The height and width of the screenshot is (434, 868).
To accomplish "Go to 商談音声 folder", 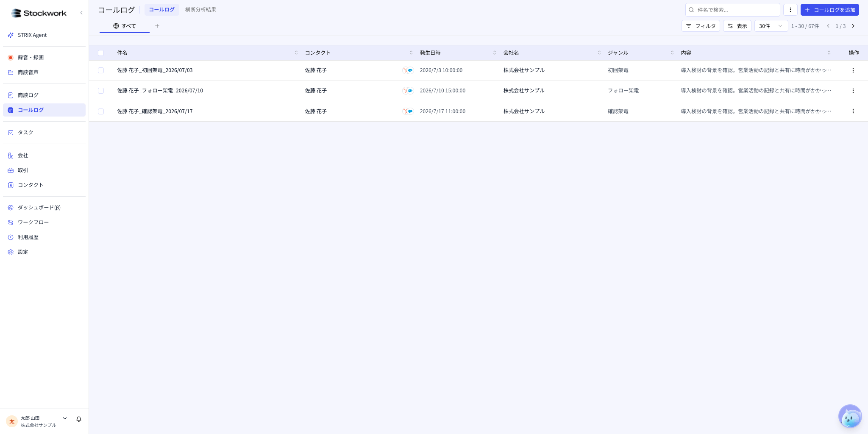I will (44, 72).
